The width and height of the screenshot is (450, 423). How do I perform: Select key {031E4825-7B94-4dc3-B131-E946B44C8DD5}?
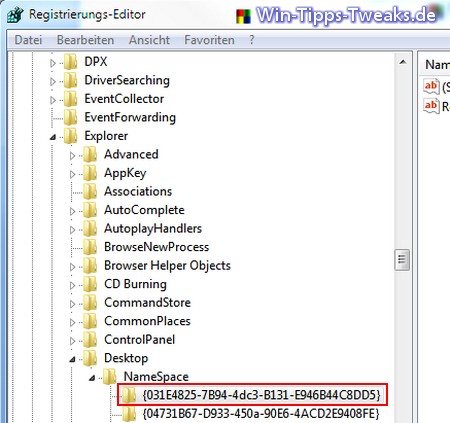coord(262,395)
